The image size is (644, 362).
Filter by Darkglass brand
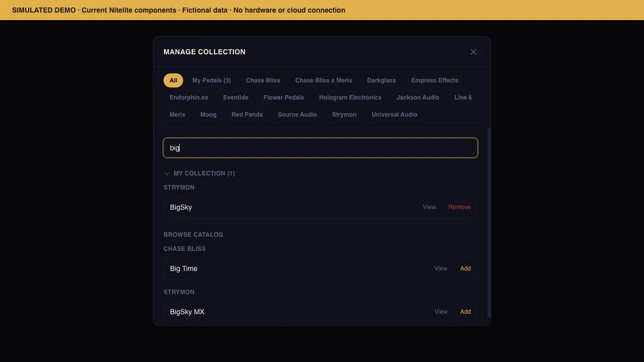click(381, 80)
